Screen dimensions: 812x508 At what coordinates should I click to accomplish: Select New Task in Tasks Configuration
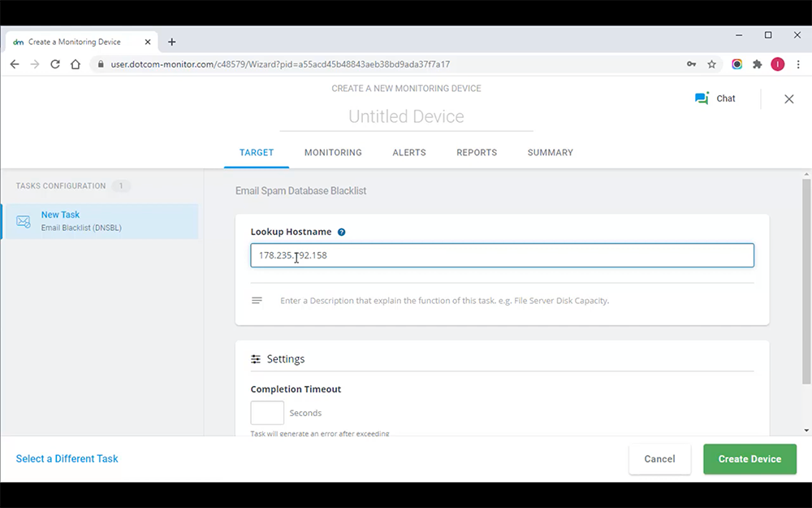pos(61,214)
